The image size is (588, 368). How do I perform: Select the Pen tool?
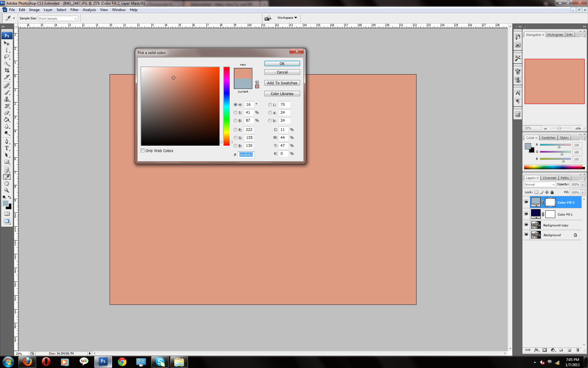pos(7,141)
